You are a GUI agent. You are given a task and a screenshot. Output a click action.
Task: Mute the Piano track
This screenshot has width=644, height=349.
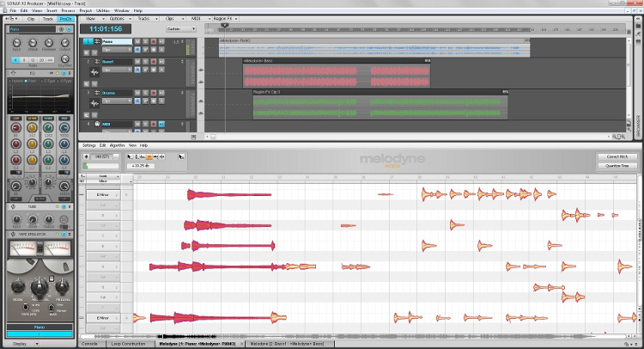pyautogui.click(x=138, y=40)
